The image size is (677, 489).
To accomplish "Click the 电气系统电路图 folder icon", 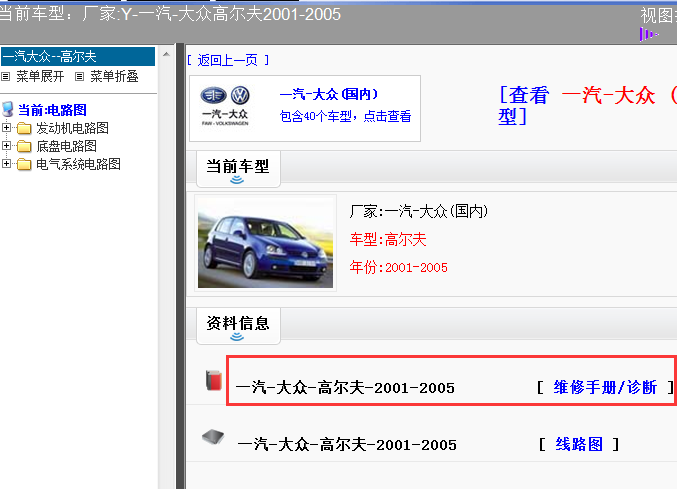I will click(x=24, y=164).
